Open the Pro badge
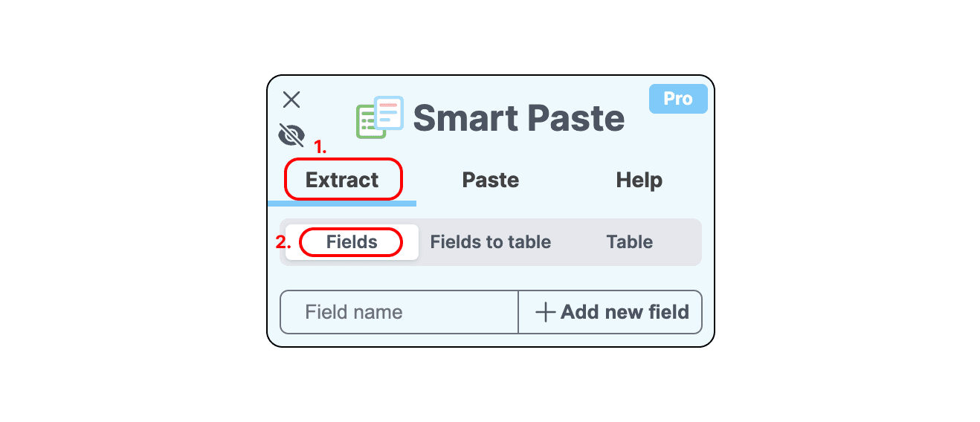 (678, 99)
